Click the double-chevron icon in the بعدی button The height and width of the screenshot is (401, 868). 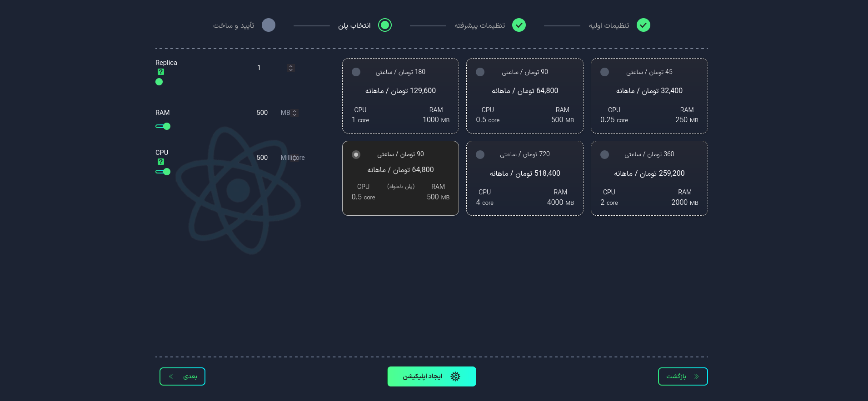171,376
